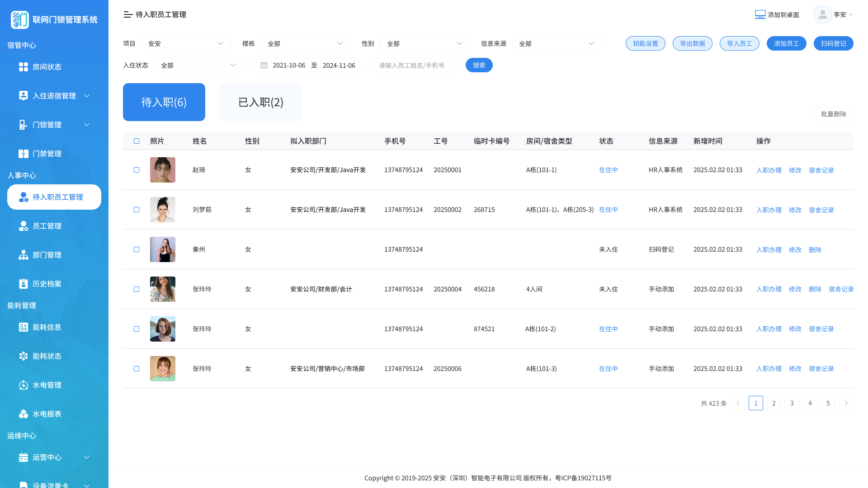The image size is (868, 488).
Task: Open the 项目 dropdown showing 安安
Action: [186, 43]
